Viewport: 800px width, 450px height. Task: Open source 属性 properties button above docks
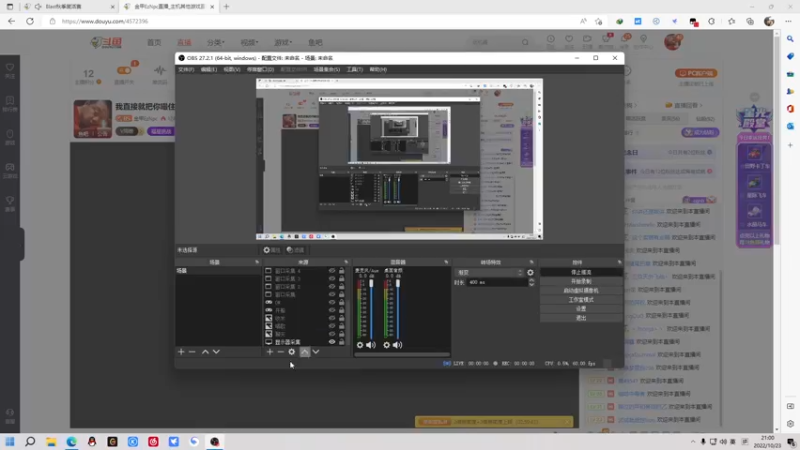coord(271,250)
